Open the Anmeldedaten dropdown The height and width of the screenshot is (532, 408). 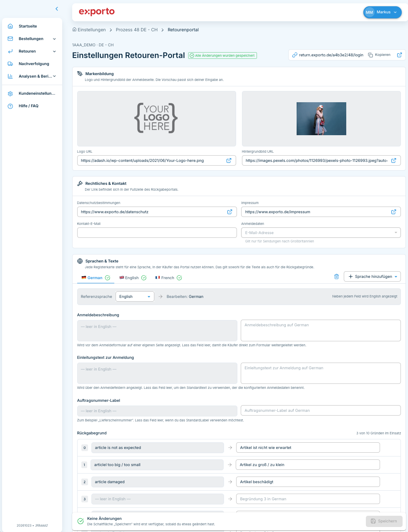click(321, 233)
